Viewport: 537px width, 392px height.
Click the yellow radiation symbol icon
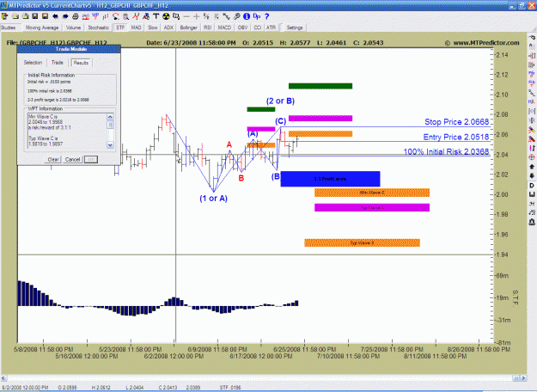tap(166, 16)
